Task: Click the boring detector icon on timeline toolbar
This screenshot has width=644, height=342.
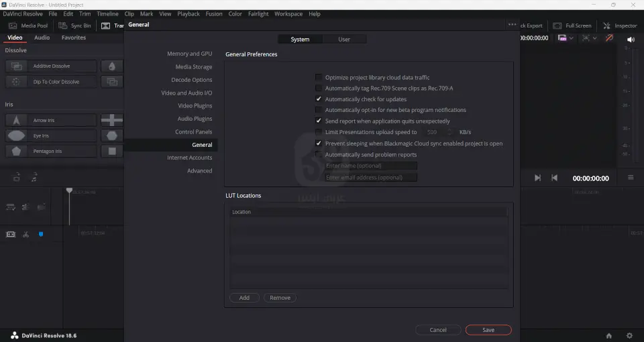Action: [x=41, y=207]
